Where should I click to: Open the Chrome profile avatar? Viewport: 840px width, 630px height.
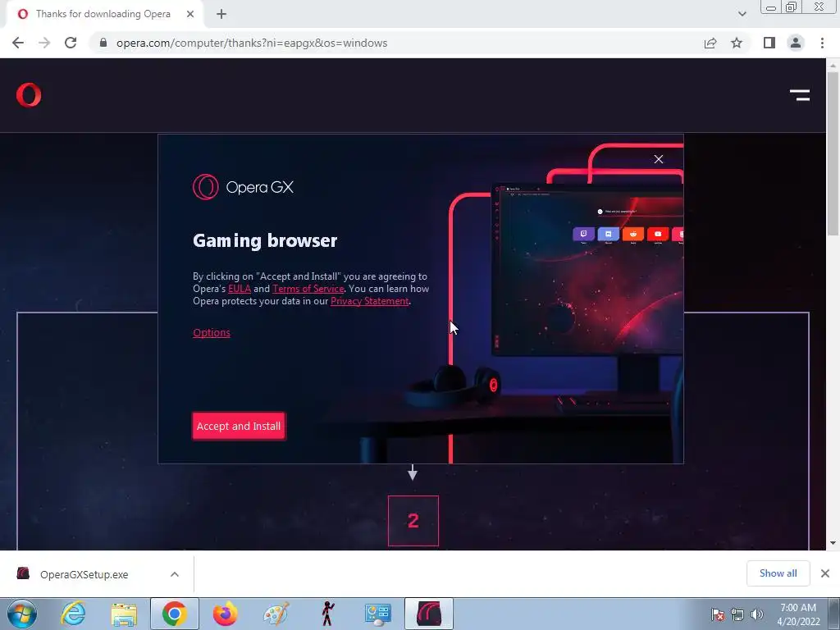tap(796, 43)
